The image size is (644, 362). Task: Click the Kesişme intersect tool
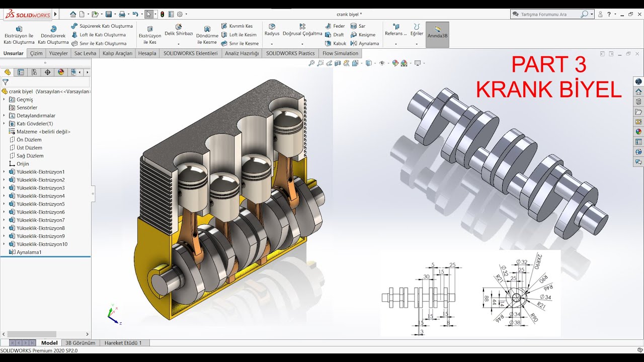363,35
